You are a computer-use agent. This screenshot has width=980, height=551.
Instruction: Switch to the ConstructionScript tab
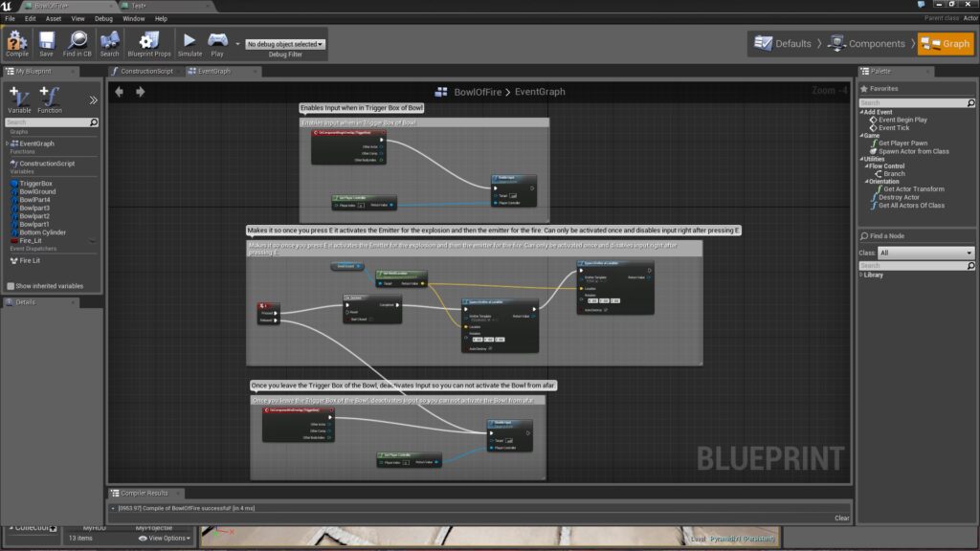tap(145, 71)
